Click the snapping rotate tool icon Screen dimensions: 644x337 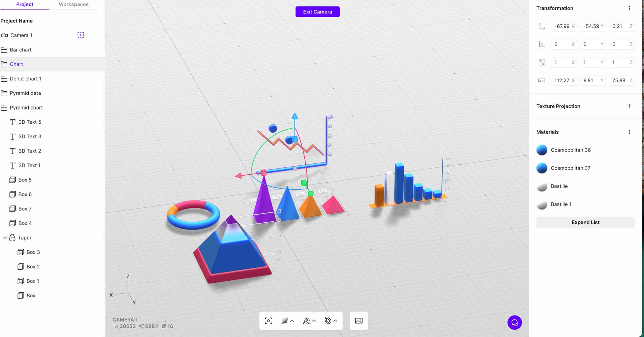328,321
